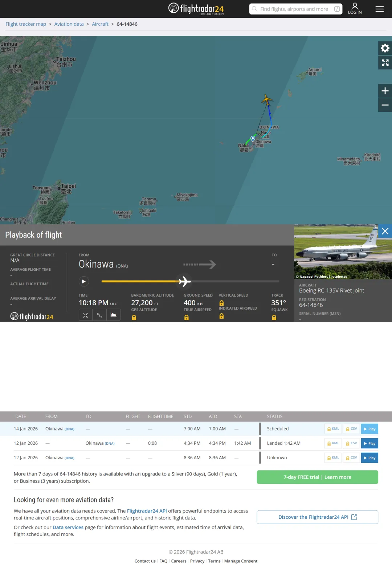Toggle fullscreen map view icon
Viewport: 392px width, 575px height.
click(x=385, y=63)
